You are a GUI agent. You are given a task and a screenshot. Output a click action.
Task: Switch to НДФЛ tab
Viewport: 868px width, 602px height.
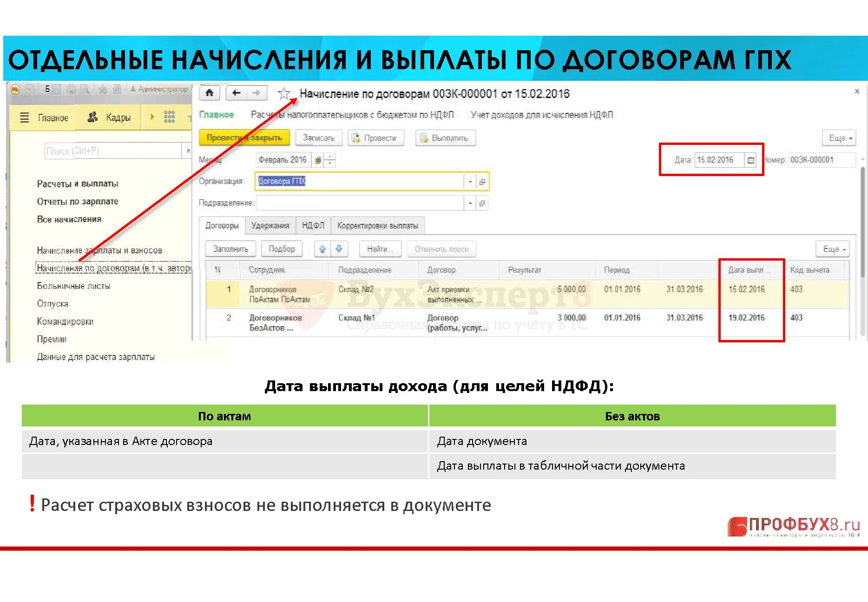[x=313, y=226]
